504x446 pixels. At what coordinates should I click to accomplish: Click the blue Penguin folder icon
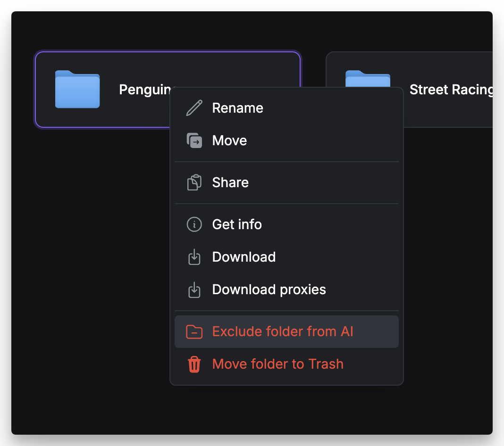click(77, 89)
